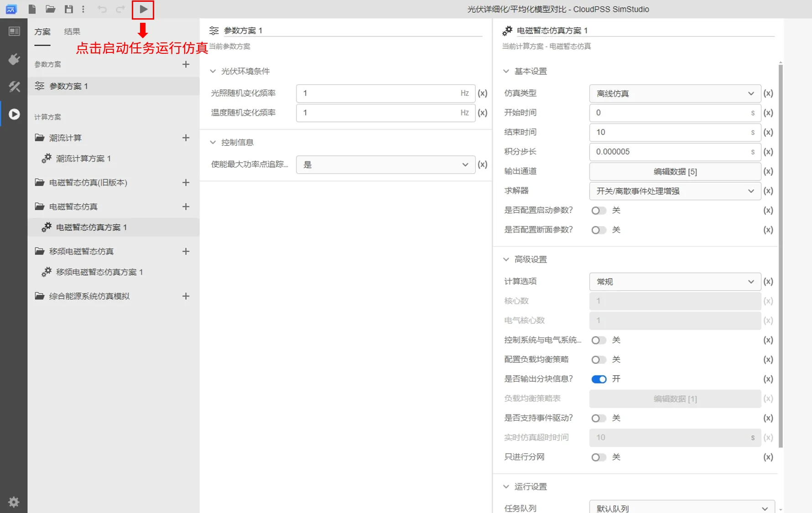Switch to the 方案 tab

(42, 31)
